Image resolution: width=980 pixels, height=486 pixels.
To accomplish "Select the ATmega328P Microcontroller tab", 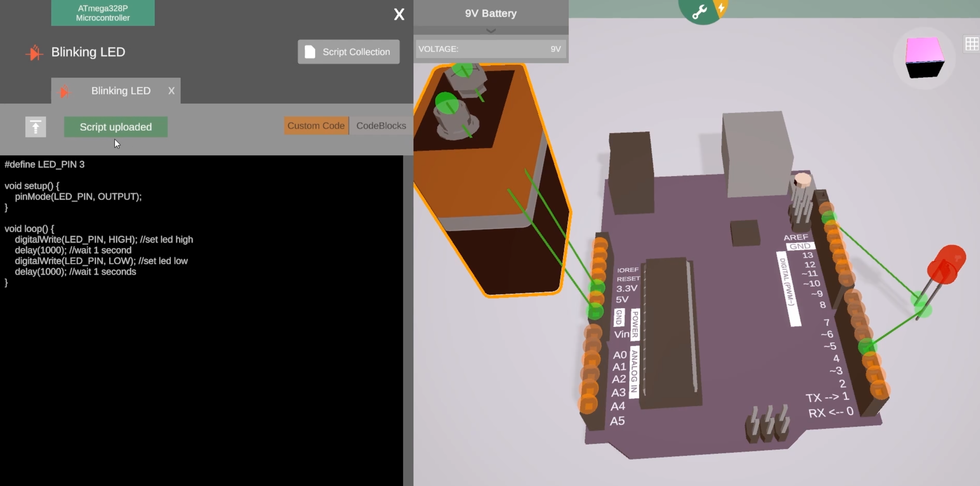I will [x=103, y=13].
